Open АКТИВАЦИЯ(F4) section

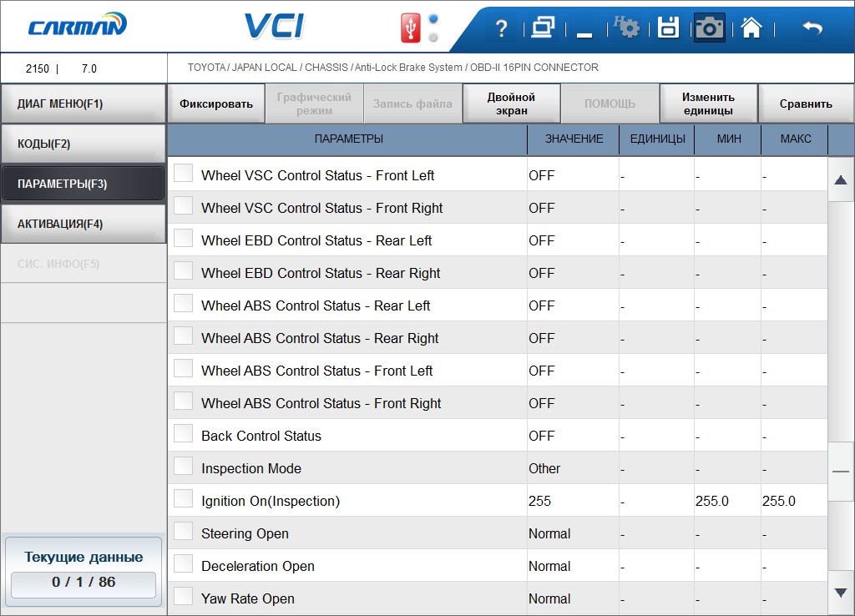tap(83, 224)
